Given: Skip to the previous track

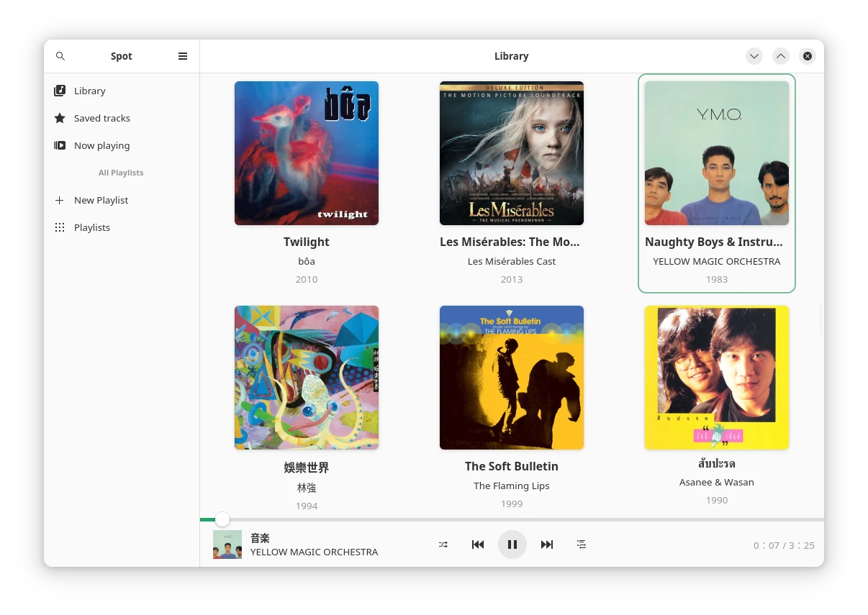Looking at the screenshot, I should pyautogui.click(x=478, y=545).
